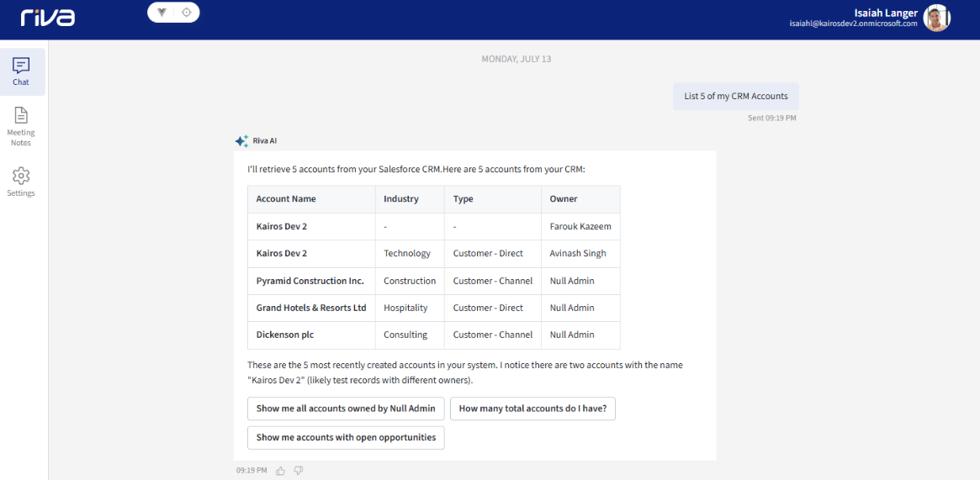Click the Riva logo in the header

coord(47,17)
